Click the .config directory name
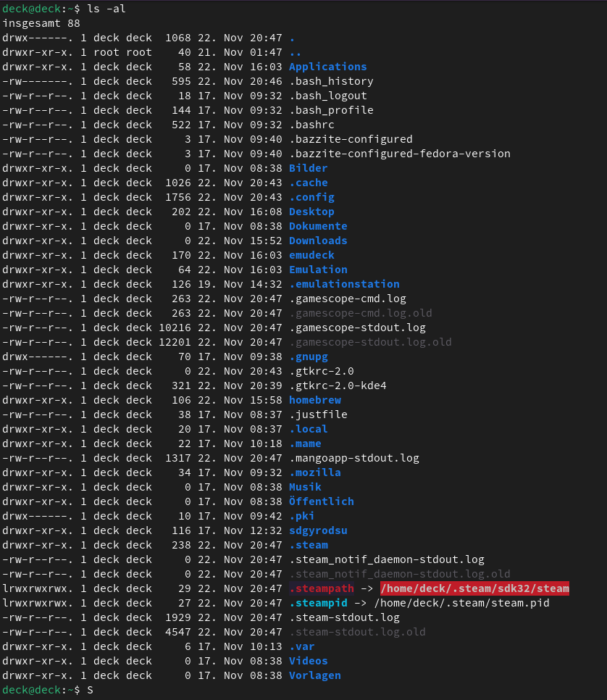The image size is (607, 700). (x=311, y=197)
